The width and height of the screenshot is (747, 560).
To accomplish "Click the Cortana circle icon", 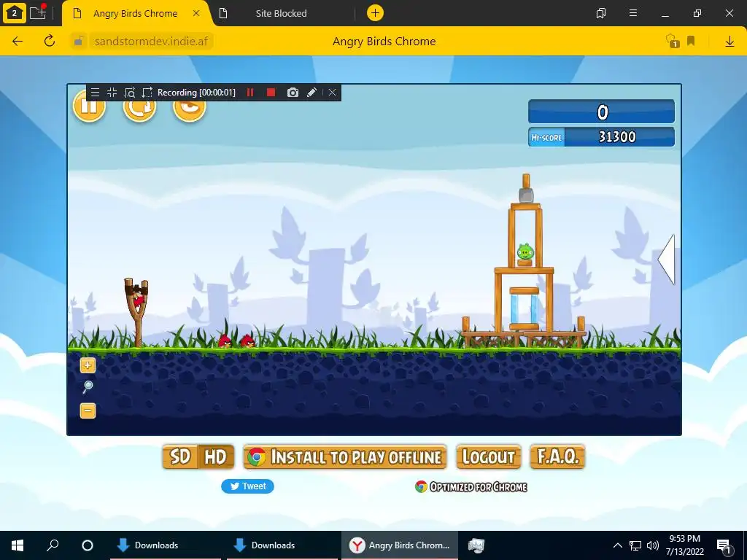I will point(88,545).
